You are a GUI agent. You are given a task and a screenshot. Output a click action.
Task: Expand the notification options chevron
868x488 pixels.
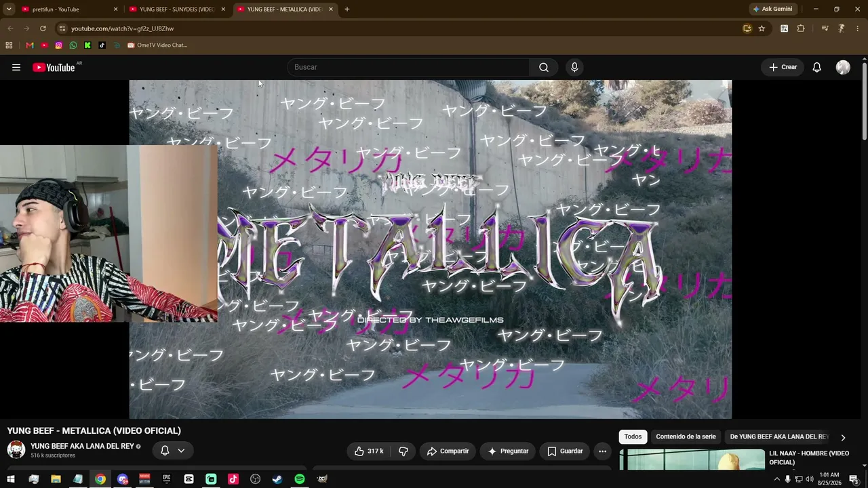click(181, 451)
